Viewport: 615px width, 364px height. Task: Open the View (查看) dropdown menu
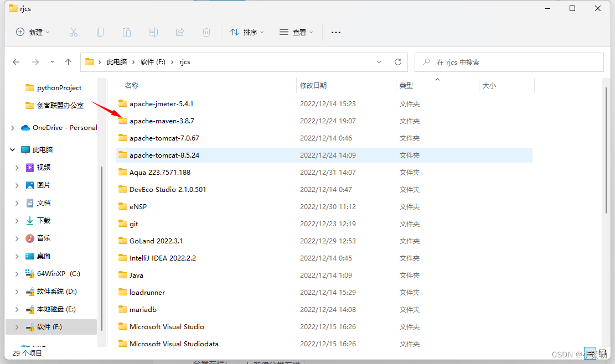tap(296, 32)
